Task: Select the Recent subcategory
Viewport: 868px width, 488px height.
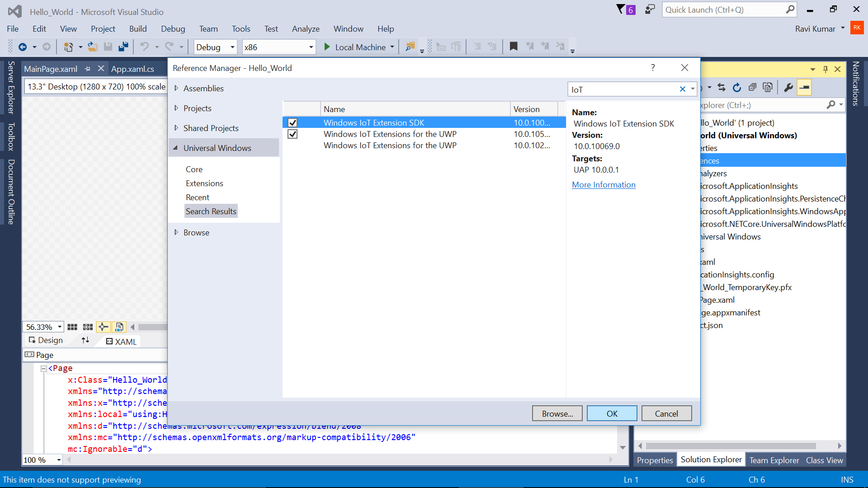Action: (198, 197)
